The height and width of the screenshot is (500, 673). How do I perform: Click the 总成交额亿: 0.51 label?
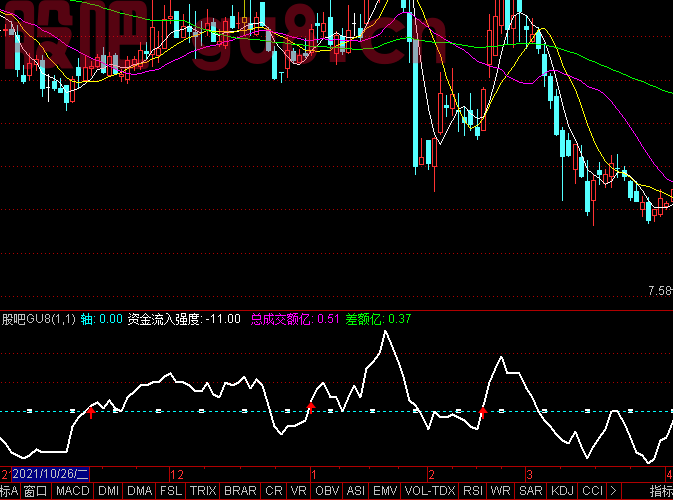(295, 319)
